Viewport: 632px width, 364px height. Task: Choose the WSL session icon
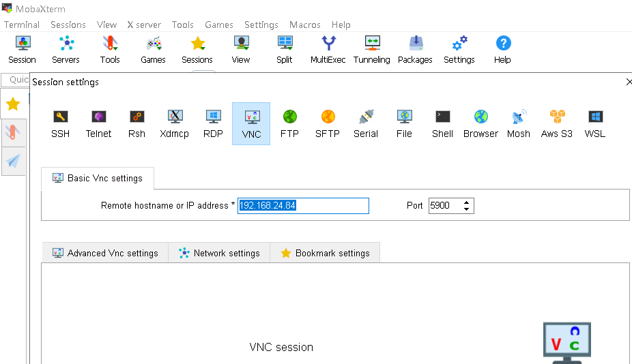(x=595, y=123)
